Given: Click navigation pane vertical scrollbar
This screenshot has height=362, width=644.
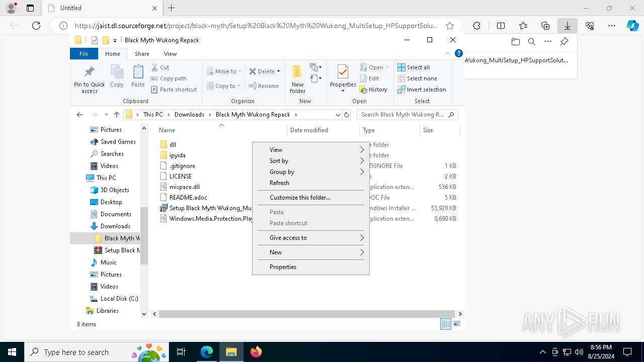Looking at the screenshot, I should tap(144, 235).
